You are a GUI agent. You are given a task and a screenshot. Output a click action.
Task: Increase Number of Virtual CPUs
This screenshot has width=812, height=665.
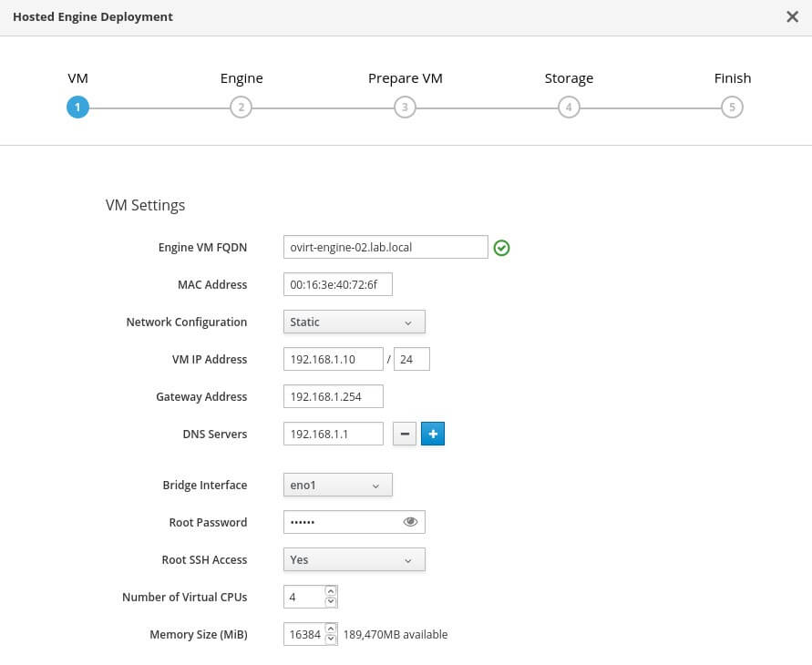pyautogui.click(x=331, y=591)
